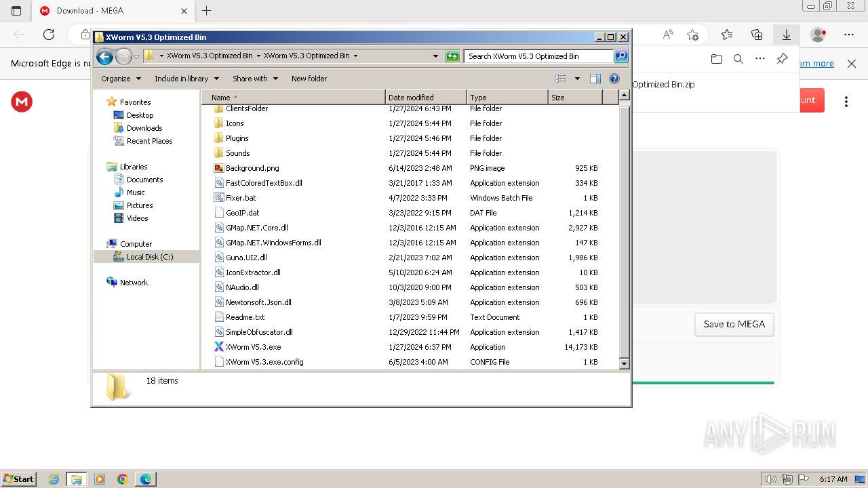The height and width of the screenshot is (488, 868).
Task: Change the folder view mode
Action: (x=561, y=79)
